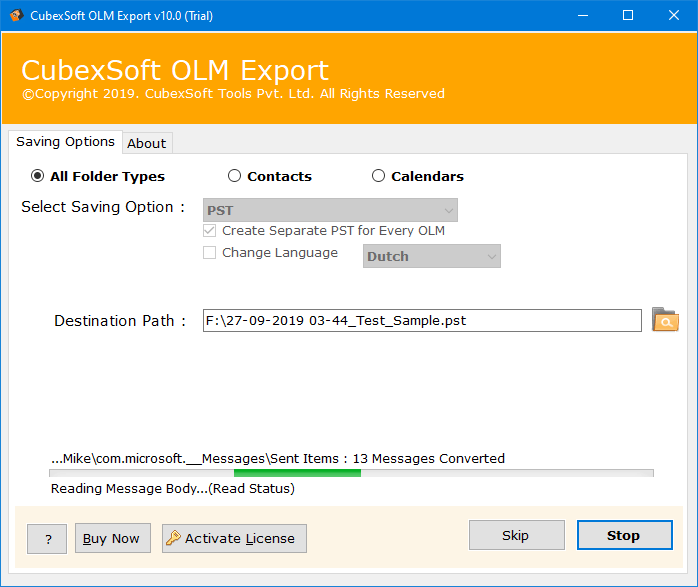Switch to the Saving Options tab

(65, 142)
